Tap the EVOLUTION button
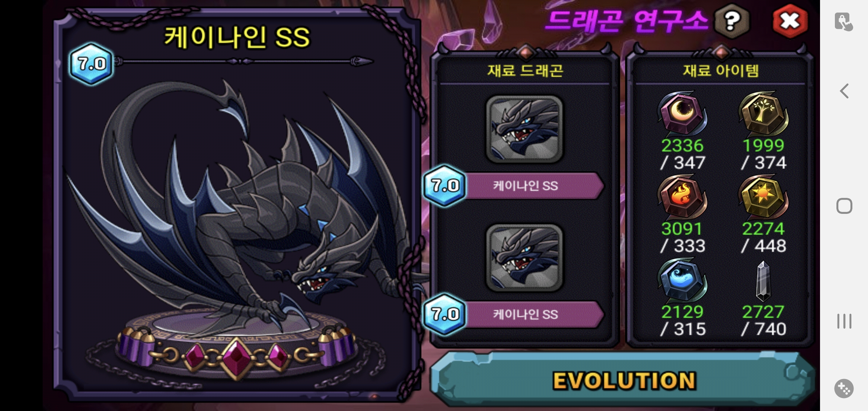This screenshot has width=868, height=411. 624,380
